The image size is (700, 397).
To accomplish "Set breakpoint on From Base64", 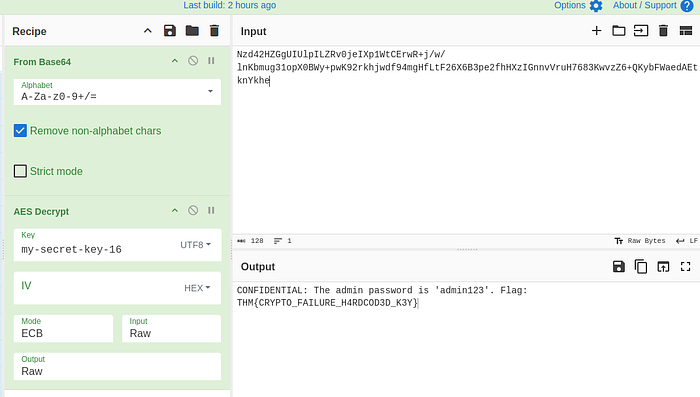I will [211, 61].
